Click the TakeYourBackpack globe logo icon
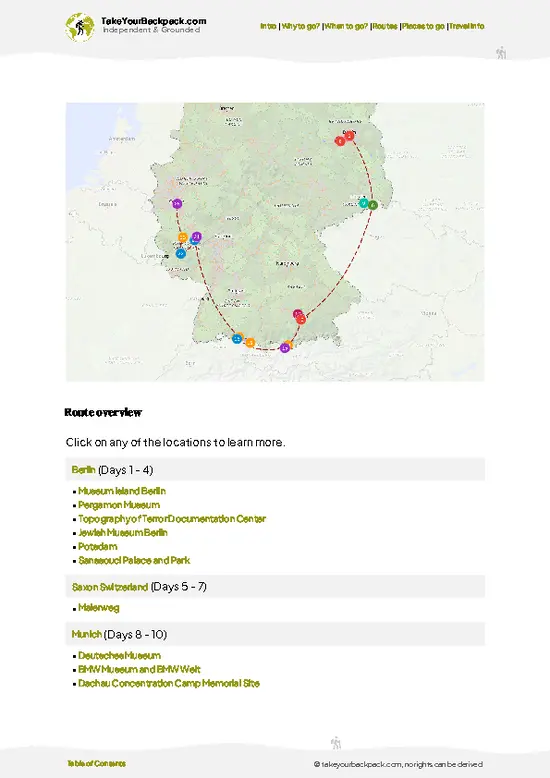550x778 pixels. pyautogui.click(x=79, y=27)
